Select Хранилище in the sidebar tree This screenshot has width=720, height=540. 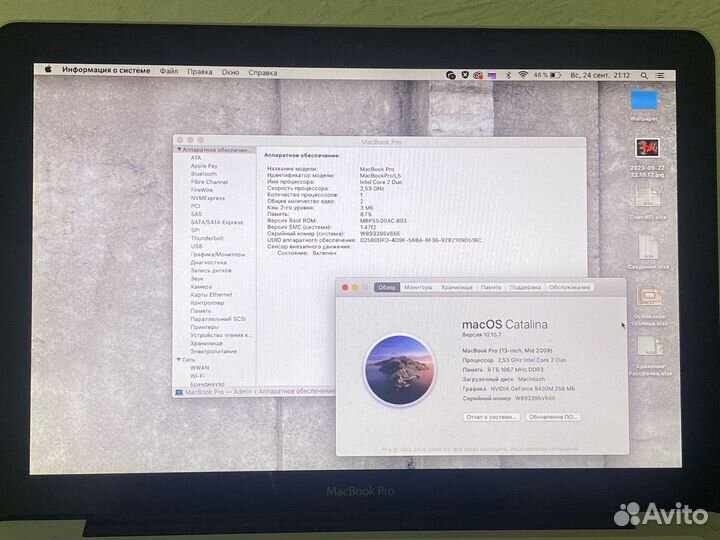206,343
